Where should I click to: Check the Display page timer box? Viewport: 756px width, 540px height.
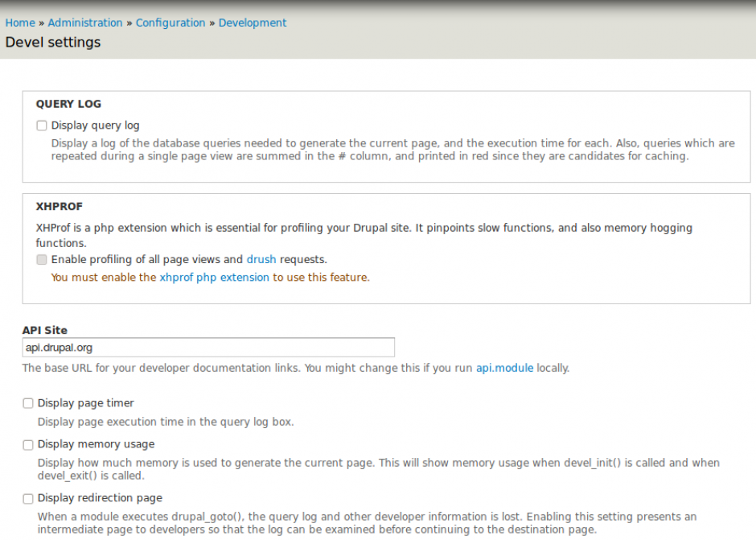click(x=28, y=403)
